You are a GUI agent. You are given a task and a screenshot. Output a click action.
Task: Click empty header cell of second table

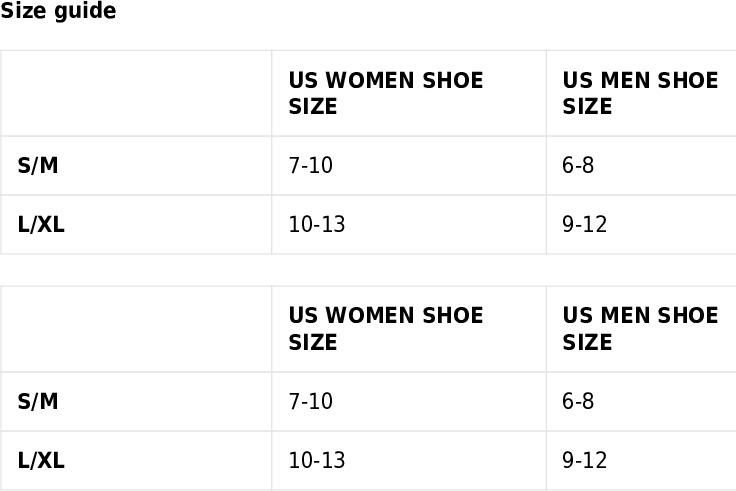point(136,329)
